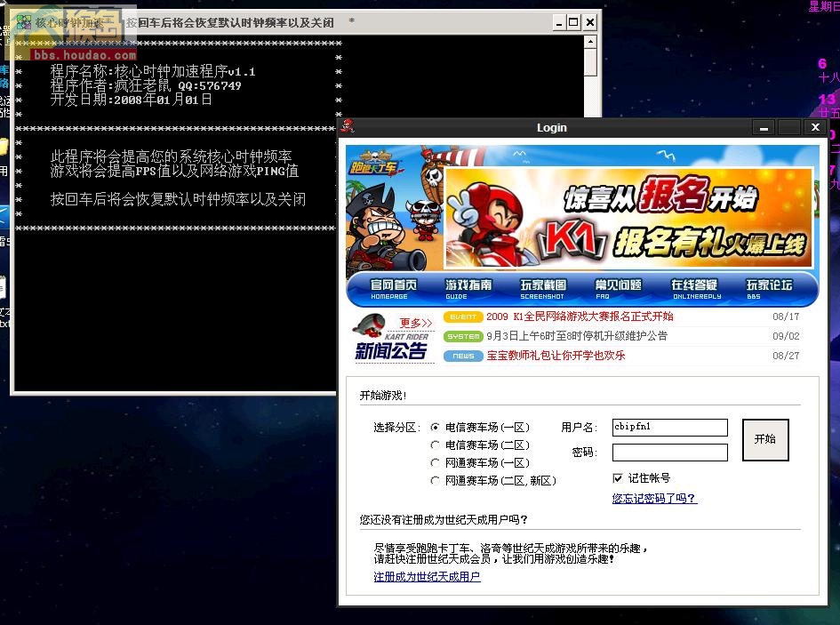Viewport: 840px width, 625px height.
Task: Click the K1 报名有礼 promotional banner
Action: tap(628, 218)
